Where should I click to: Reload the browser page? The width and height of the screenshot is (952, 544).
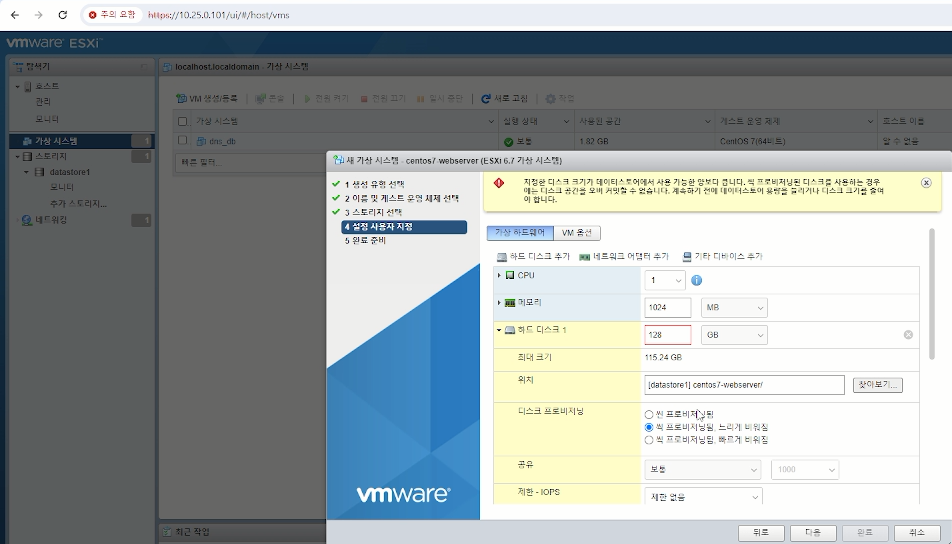pos(63,15)
